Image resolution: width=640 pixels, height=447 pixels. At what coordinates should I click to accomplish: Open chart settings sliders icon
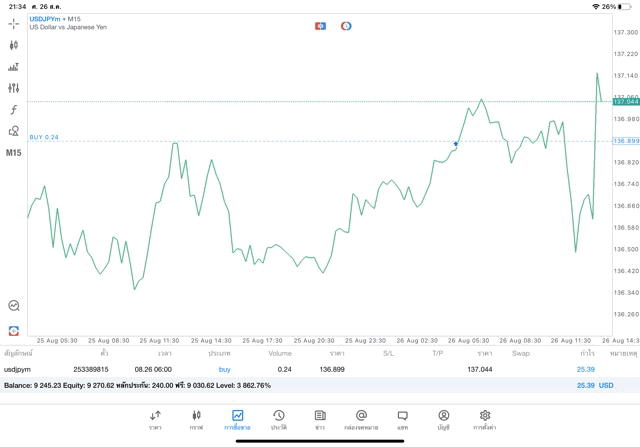[13, 88]
